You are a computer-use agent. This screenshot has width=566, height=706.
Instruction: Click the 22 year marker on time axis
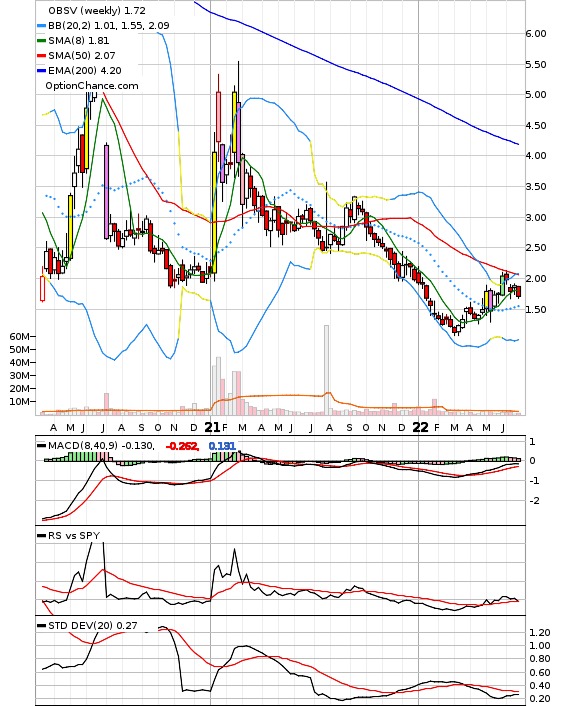pos(420,427)
